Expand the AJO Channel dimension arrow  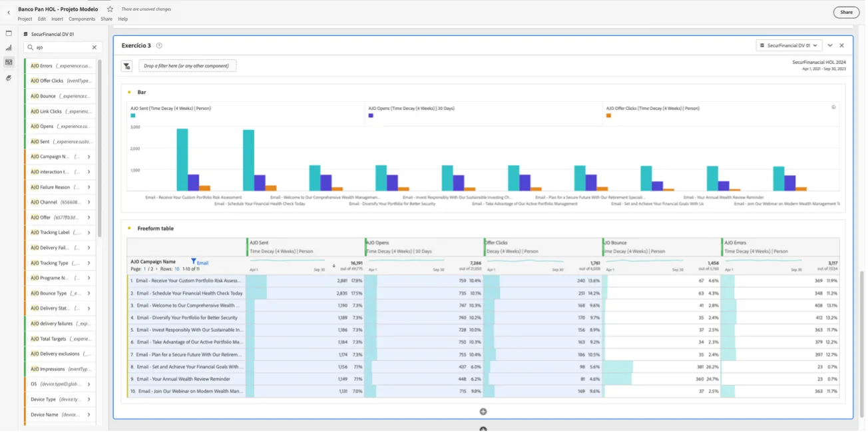point(89,203)
